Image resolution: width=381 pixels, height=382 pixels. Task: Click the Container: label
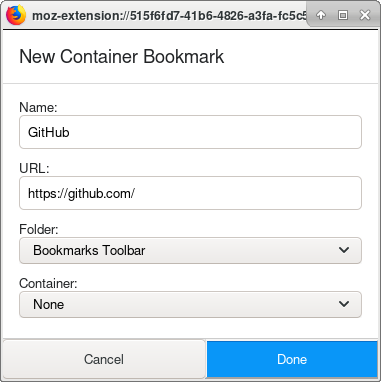(48, 283)
